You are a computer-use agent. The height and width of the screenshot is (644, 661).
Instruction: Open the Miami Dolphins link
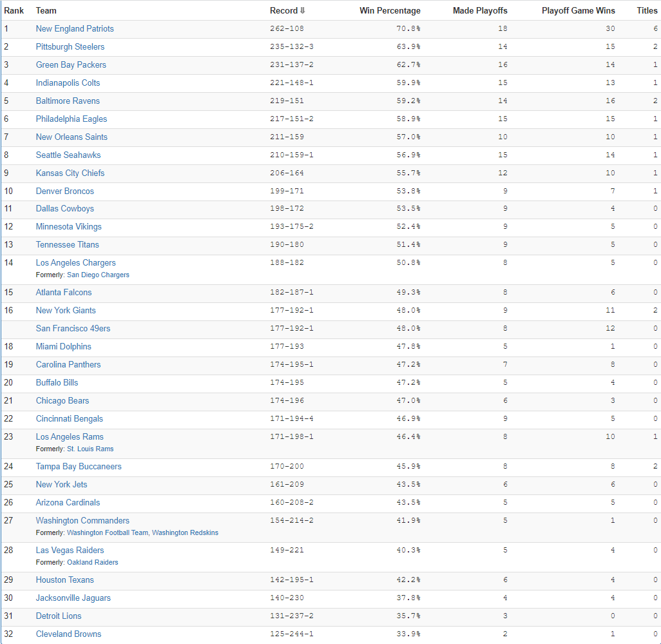(64, 347)
